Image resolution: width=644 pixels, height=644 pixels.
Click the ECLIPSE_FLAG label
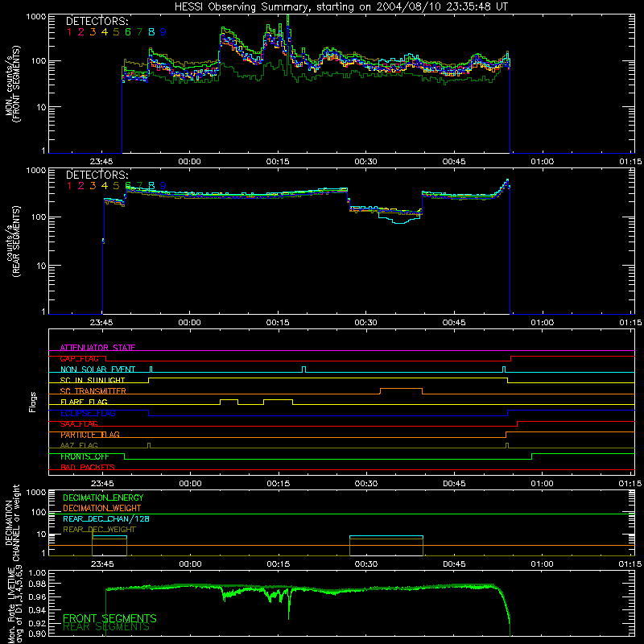click(88, 413)
